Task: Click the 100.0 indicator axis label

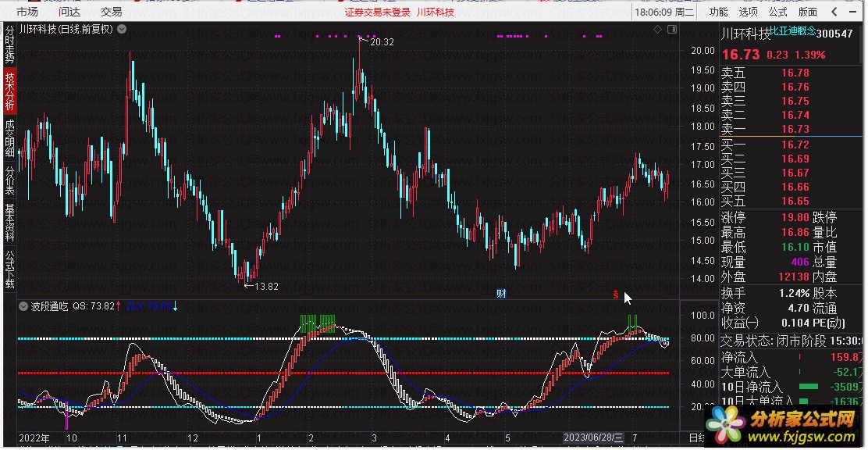Action: 703,316
